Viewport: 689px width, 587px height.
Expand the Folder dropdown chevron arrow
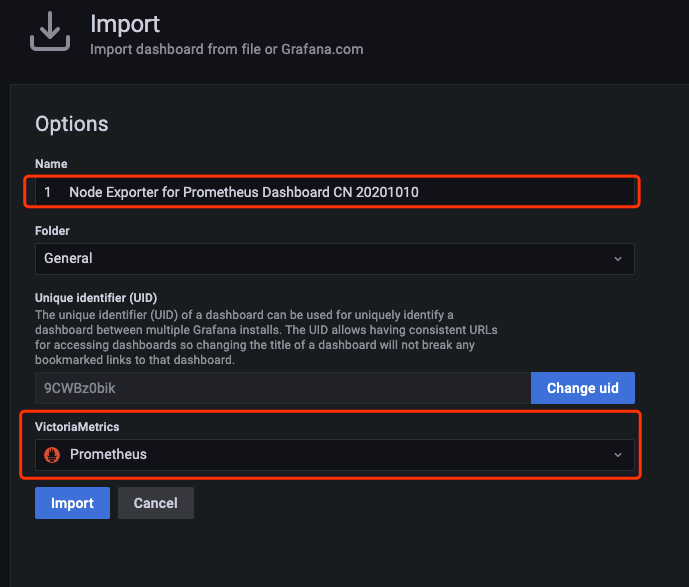pyautogui.click(x=617, y=258)
